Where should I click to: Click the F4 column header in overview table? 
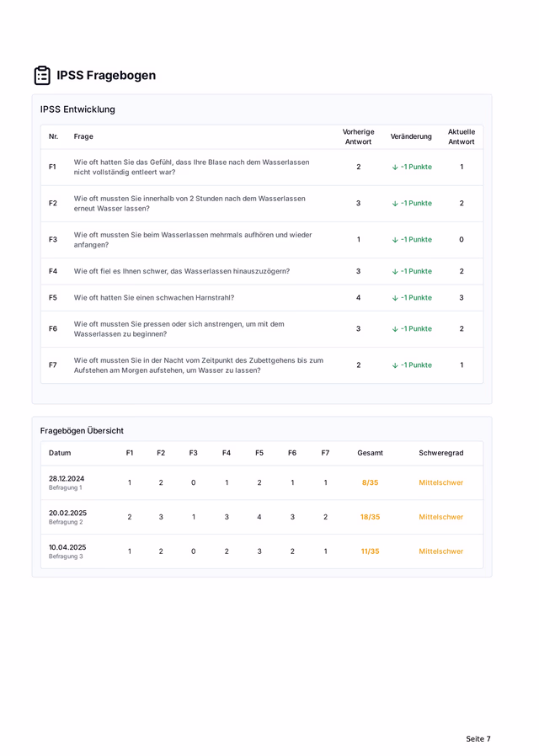227,453
